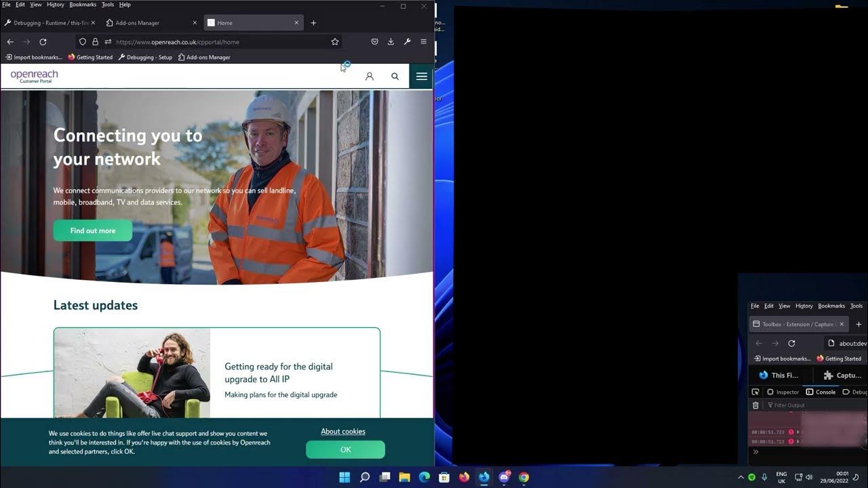Click the console input prompt chevrons
Viewport: 868px width, 488px height.
click(x=755, y=452)
